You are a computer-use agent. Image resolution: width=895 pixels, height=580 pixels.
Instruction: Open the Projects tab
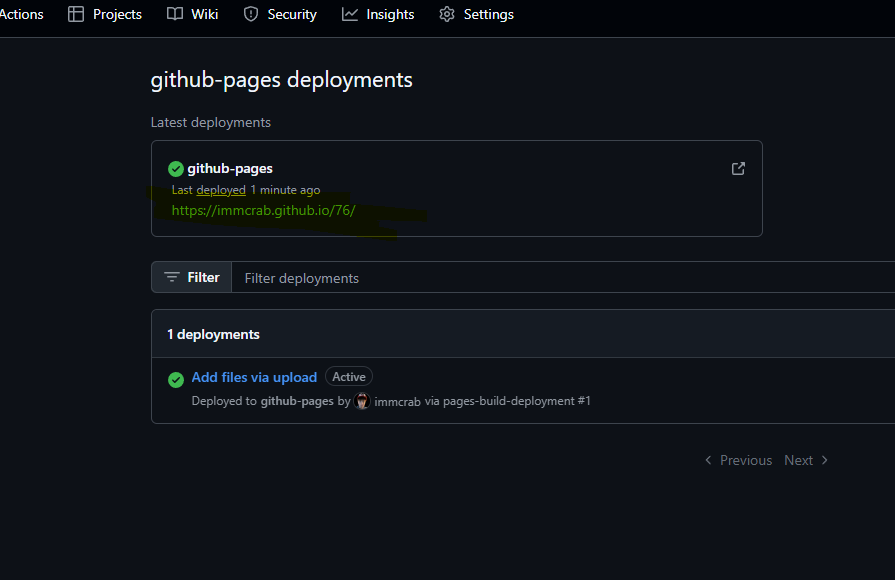(x=105, y=14)
